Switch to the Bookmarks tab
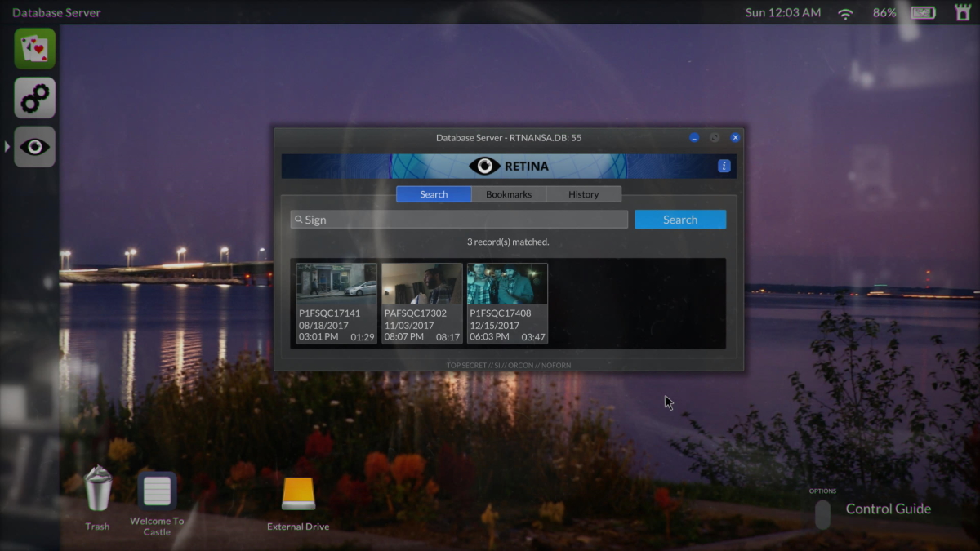Image resolution: width=980 pixels, height=551 pixels. tap(509, 194)
